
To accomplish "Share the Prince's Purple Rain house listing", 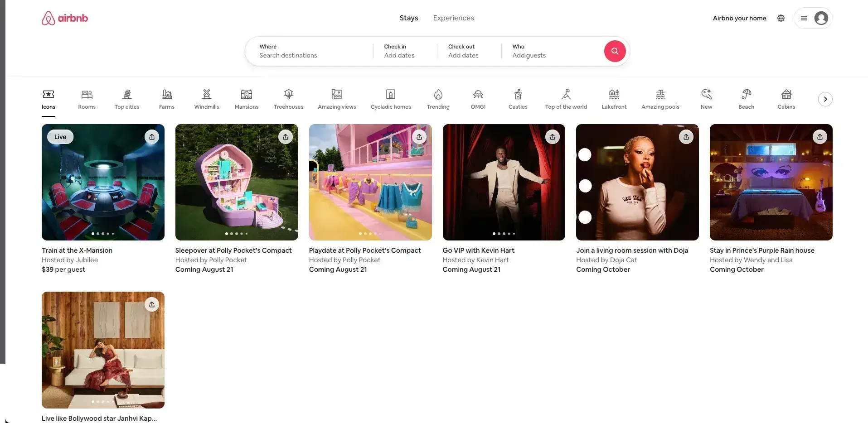I will [x=820, y=137].
